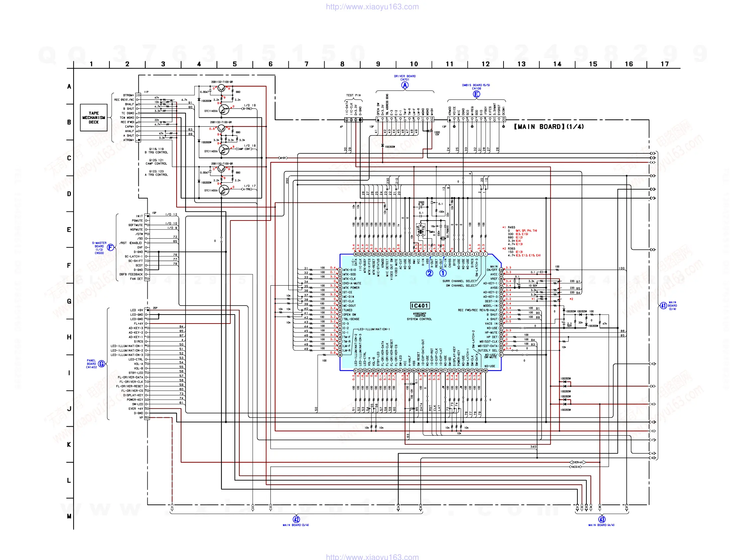Click circled E DMB15 Board connector marker

point(476,94)
